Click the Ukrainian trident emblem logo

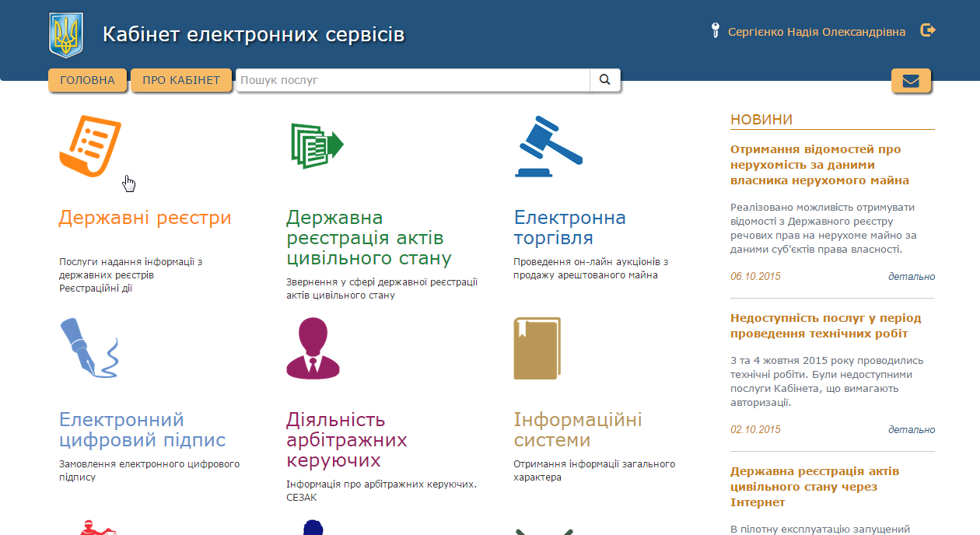tap(66, 34)
